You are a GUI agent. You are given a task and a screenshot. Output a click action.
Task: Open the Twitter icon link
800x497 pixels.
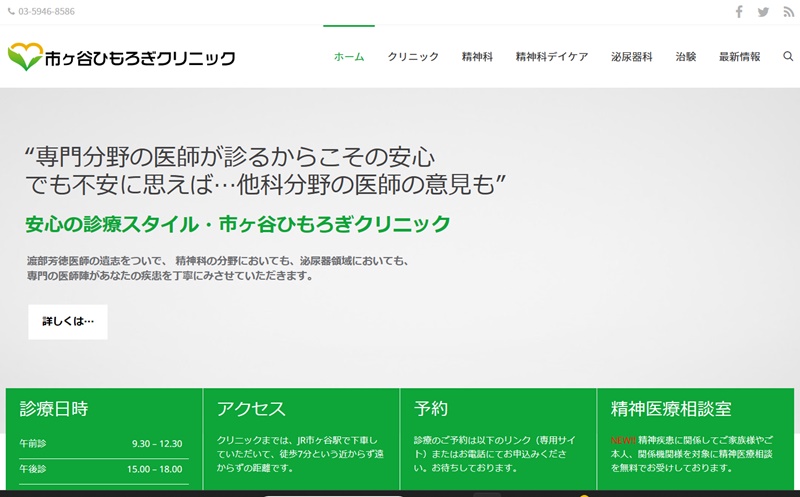764,12
